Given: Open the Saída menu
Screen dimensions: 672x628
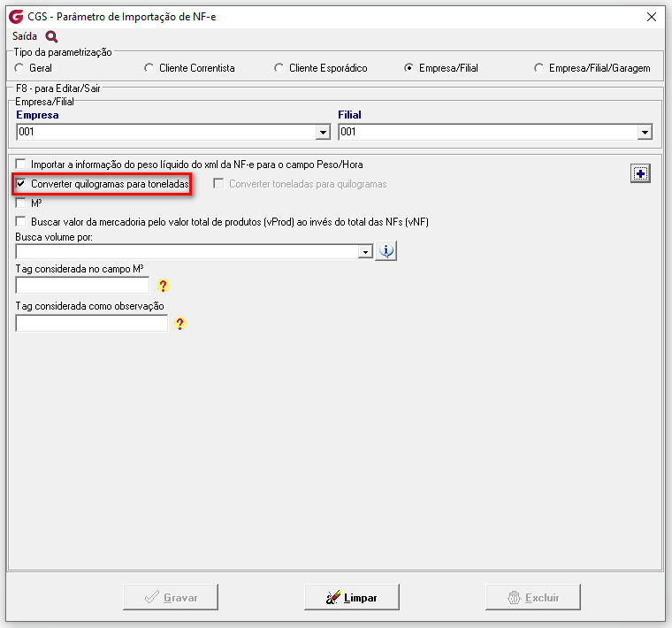Looking at the screenshot, I should click(25, 36).
